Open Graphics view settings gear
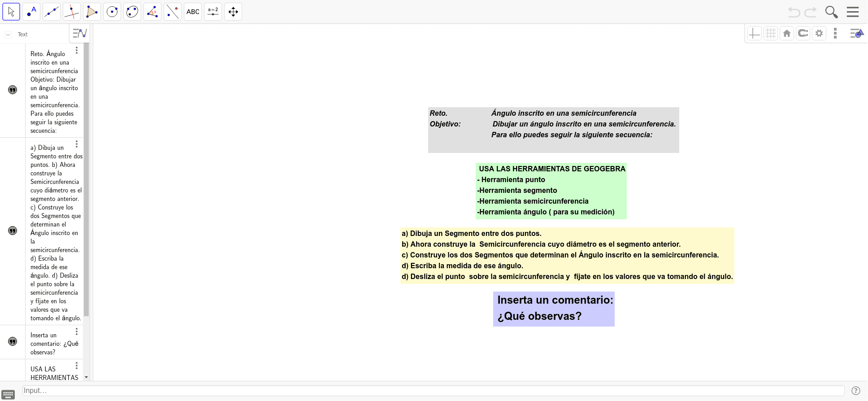 [x=819, y=33]
